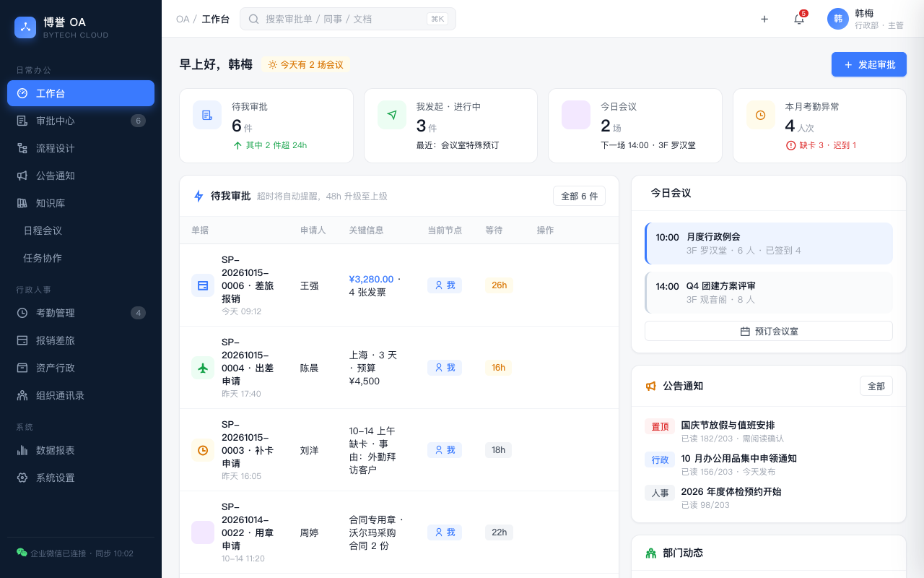Click the 博誉 OA logo icon
The height and width of the screenshot is (578, 924).
click(x=25, y=27)
